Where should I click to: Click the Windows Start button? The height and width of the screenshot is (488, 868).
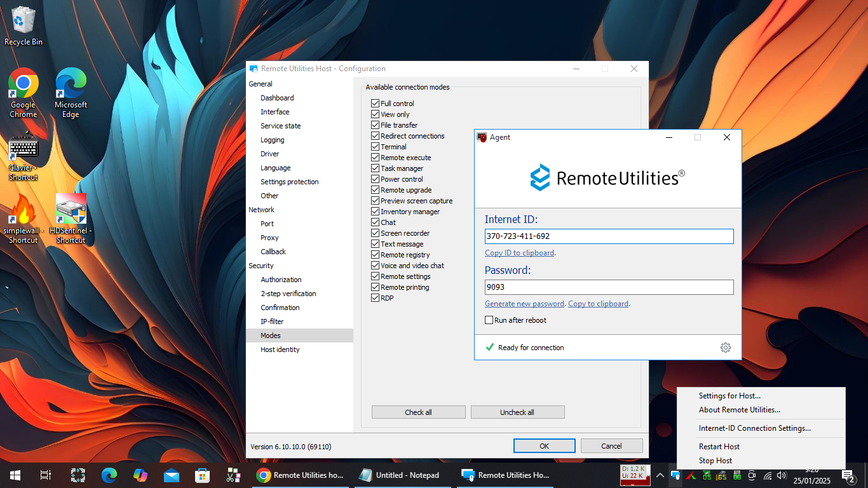(x=15, y=475)
